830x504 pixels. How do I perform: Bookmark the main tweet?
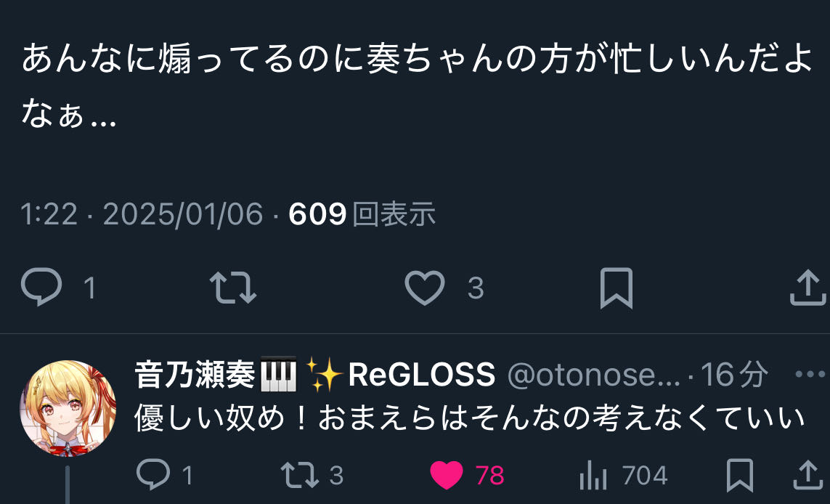(x=617, y=288)
